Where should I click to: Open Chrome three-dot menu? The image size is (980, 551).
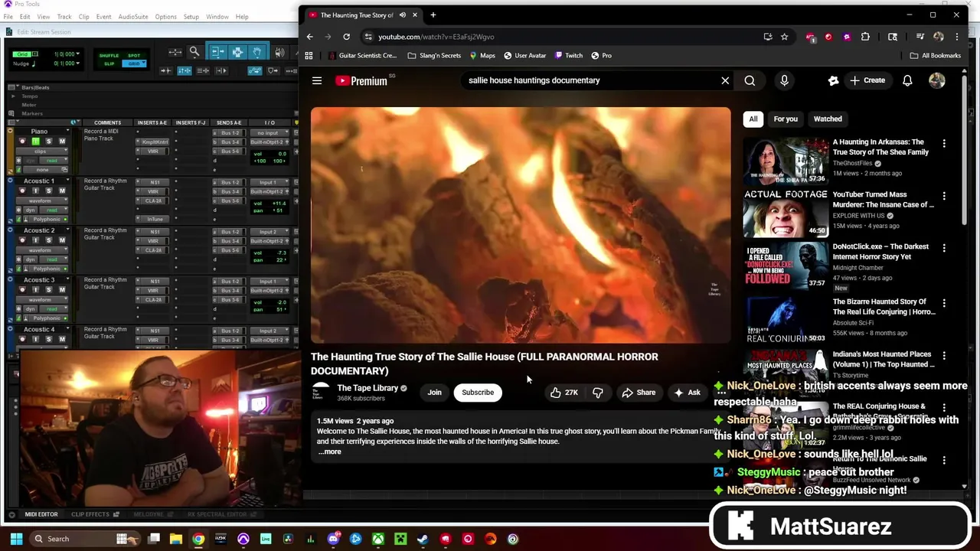pos(956,37)
